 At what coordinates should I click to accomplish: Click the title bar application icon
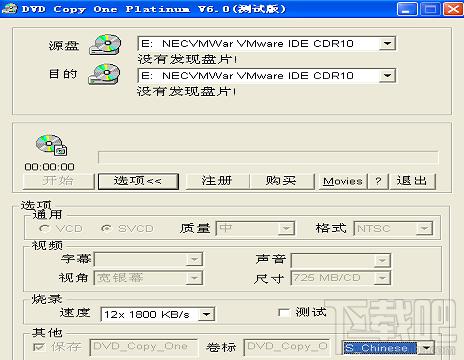9,9
